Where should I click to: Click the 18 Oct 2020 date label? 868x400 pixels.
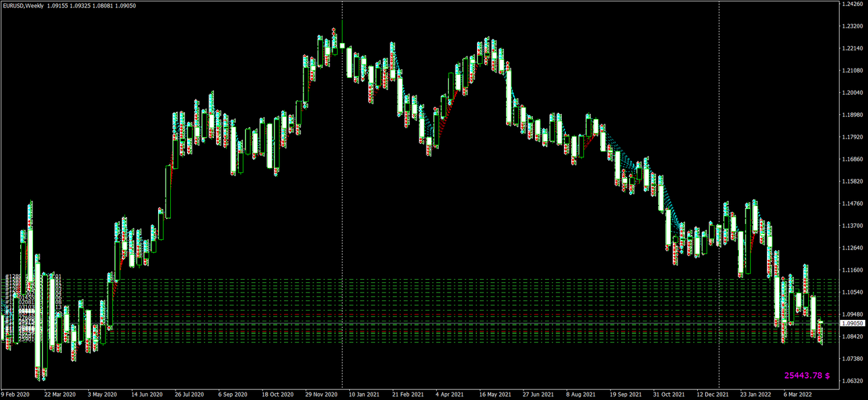(x=277, y=395)
